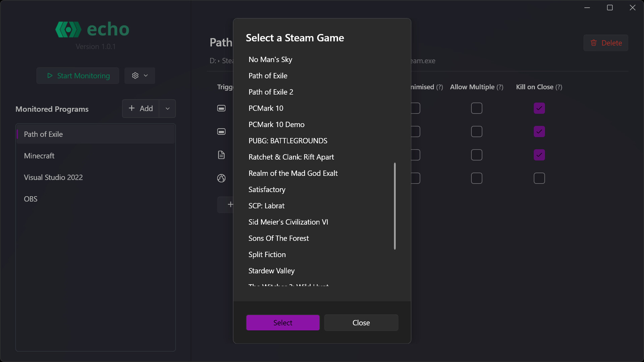
Task: Select Stardew Valley in the game list
Action: [x=271, y=271]
